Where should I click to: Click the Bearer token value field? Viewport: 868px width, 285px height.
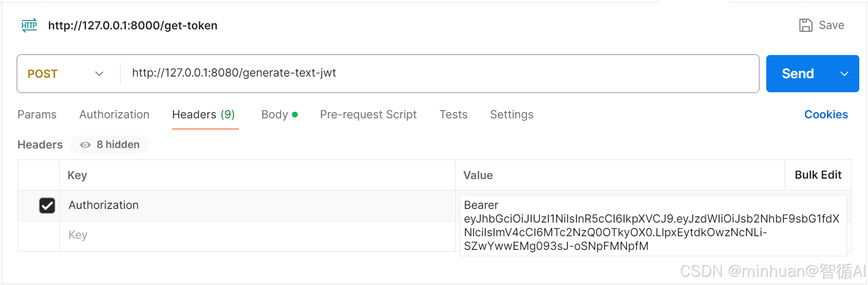pos(653,225)
